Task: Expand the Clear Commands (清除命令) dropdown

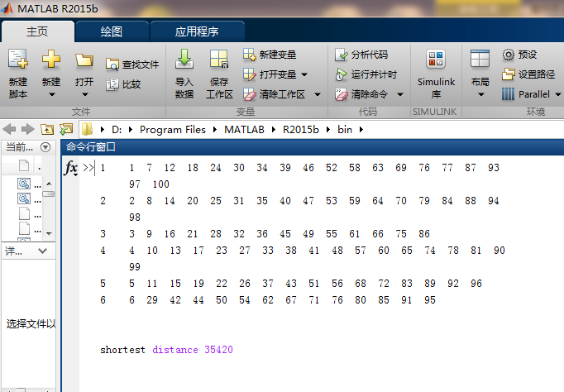Action: (400, 94)
